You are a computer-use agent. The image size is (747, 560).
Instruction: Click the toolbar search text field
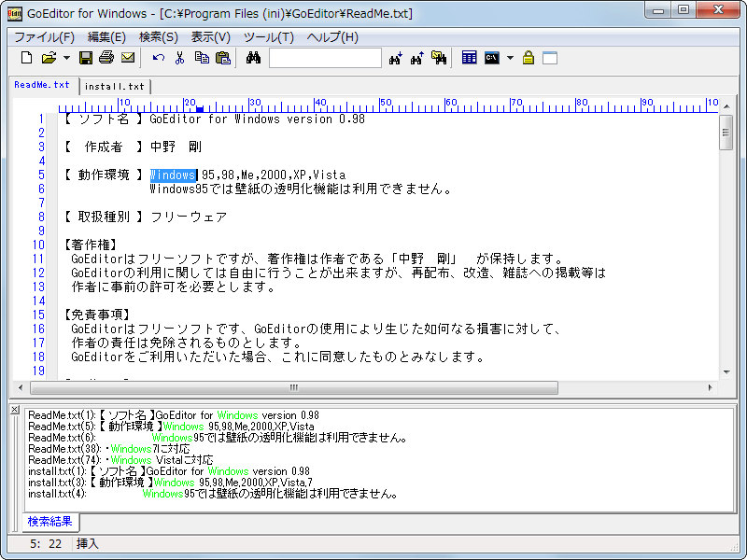tap(325, 58)
